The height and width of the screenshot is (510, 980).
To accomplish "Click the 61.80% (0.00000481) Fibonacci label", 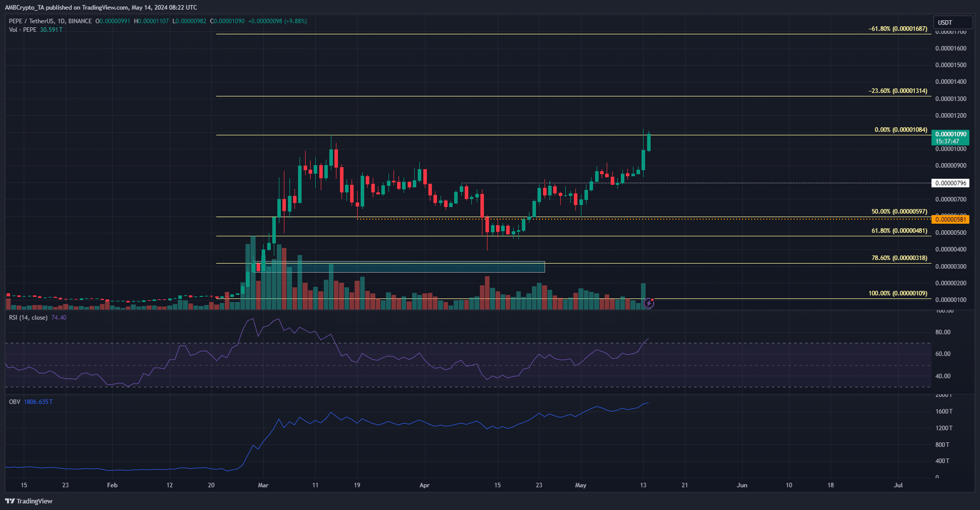I will tap(900, 231).
